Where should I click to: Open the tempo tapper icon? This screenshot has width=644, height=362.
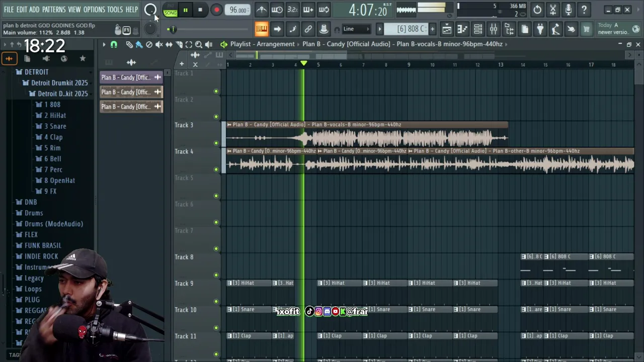click(x=555, y=29)
